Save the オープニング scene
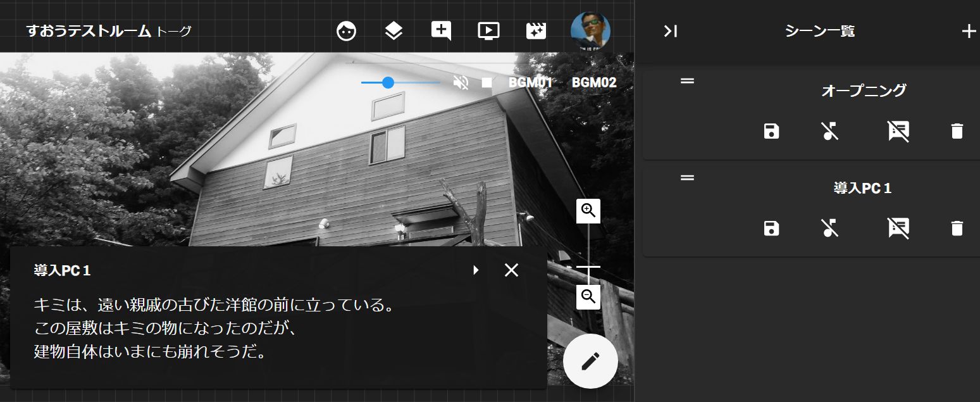 (771, 131)
